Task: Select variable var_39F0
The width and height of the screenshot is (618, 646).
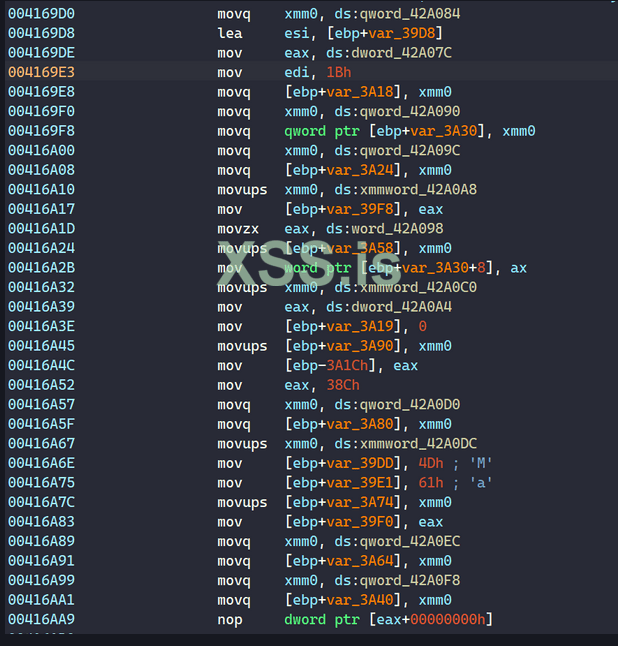Action: (x=360, y=522)
